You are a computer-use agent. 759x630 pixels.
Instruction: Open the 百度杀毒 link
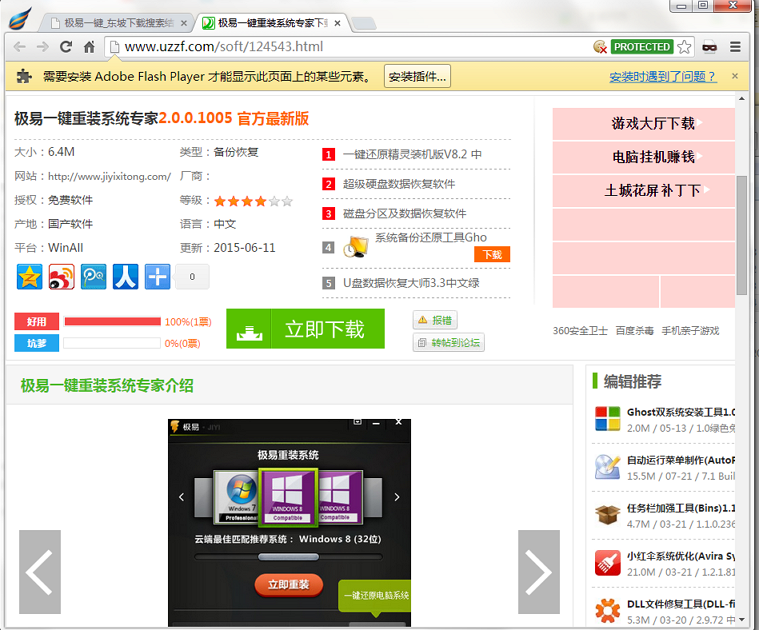pos(635,331)
